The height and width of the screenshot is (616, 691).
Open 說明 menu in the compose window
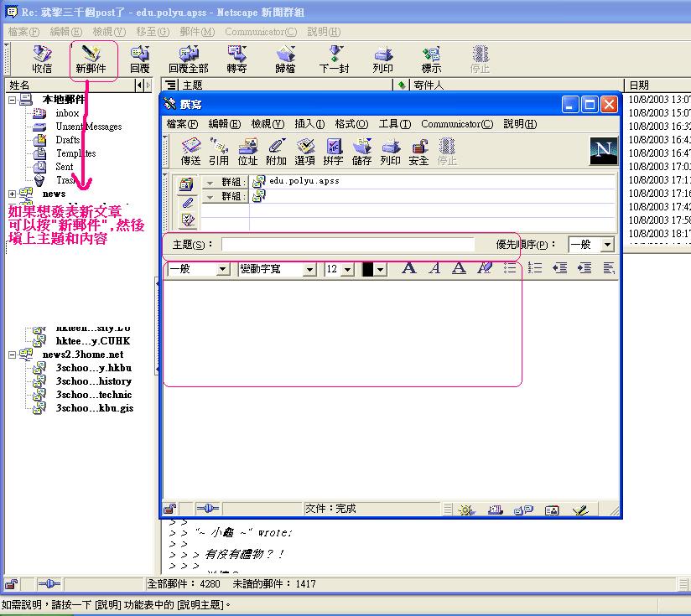521,124
